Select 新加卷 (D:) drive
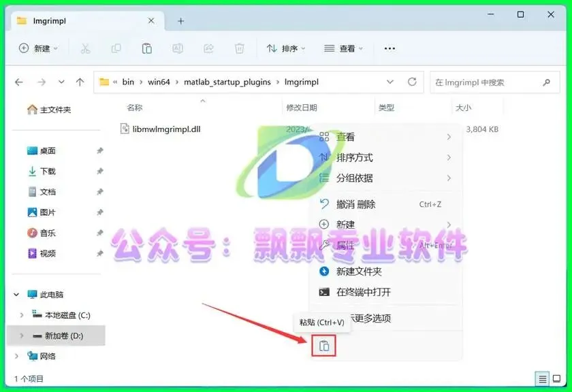The image size is (572, 392). [58, 336]
